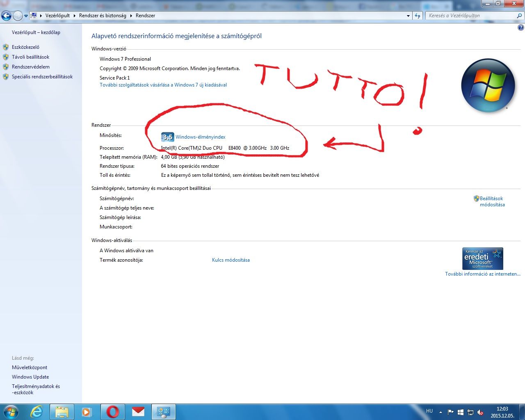Screen dimensions: 525x420
Task: Click the Rendszer és biztonság breadcrumb
Action: click(x=103, y=16)
